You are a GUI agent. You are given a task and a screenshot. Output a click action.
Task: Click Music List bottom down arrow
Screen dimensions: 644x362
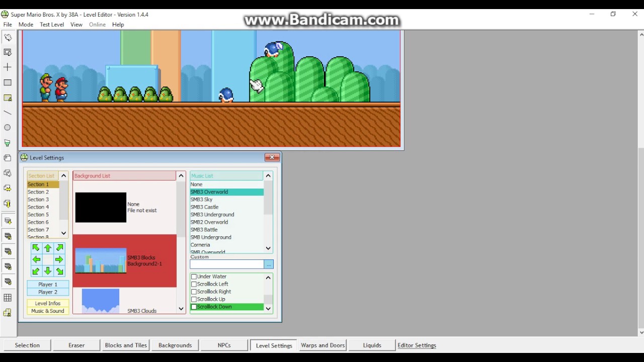pyautogui.click(x=268, y=248)
